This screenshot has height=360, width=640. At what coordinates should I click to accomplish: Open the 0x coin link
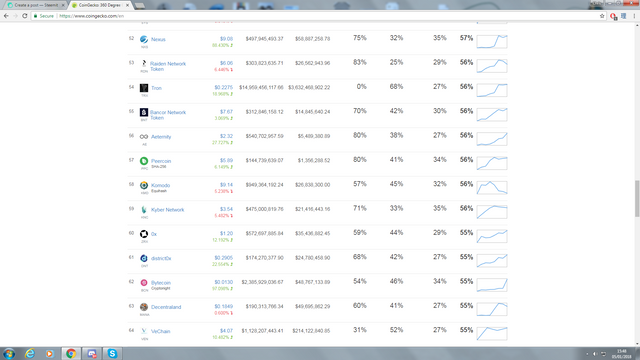click(154, 234)
